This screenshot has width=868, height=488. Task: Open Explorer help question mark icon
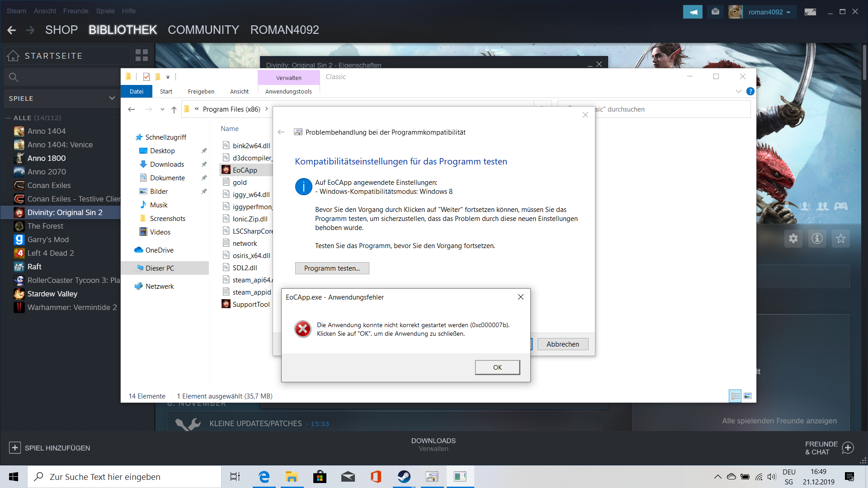click(750, 91)
